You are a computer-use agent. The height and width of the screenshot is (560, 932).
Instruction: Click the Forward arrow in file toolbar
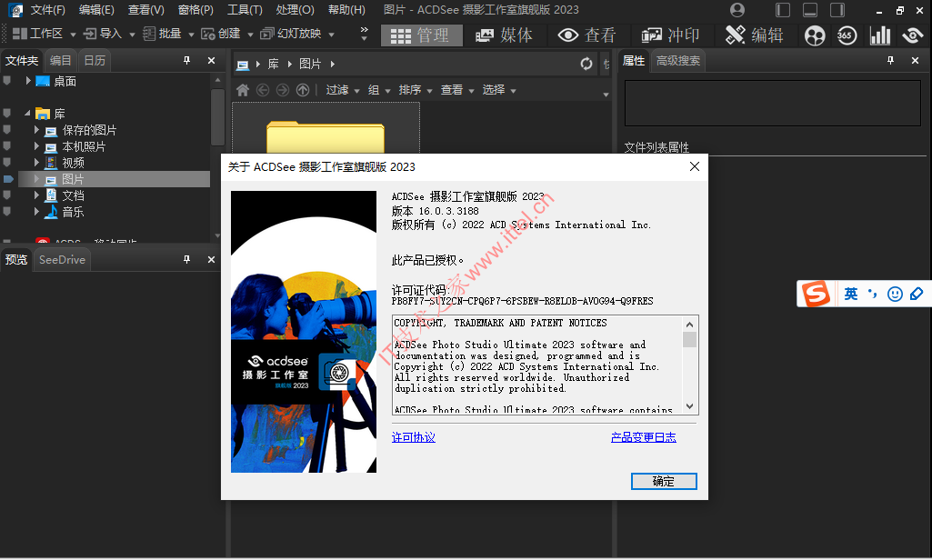283,90
